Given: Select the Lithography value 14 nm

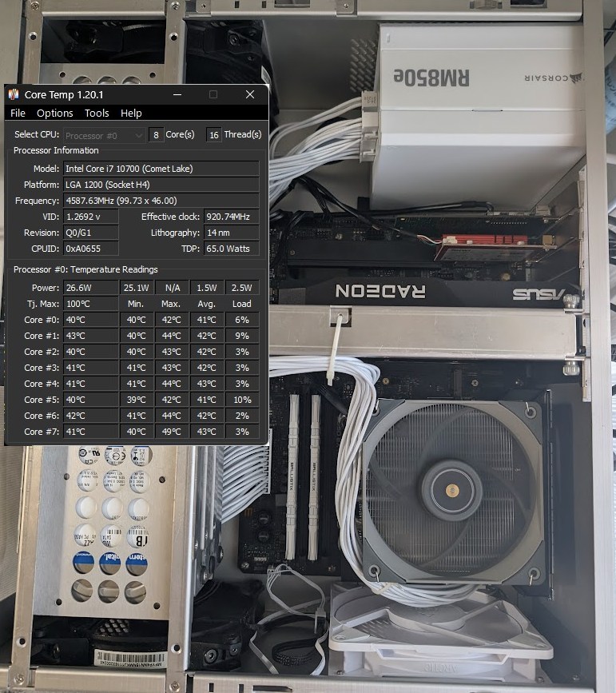Looking at the screenshot, I should tap(231, 233).
